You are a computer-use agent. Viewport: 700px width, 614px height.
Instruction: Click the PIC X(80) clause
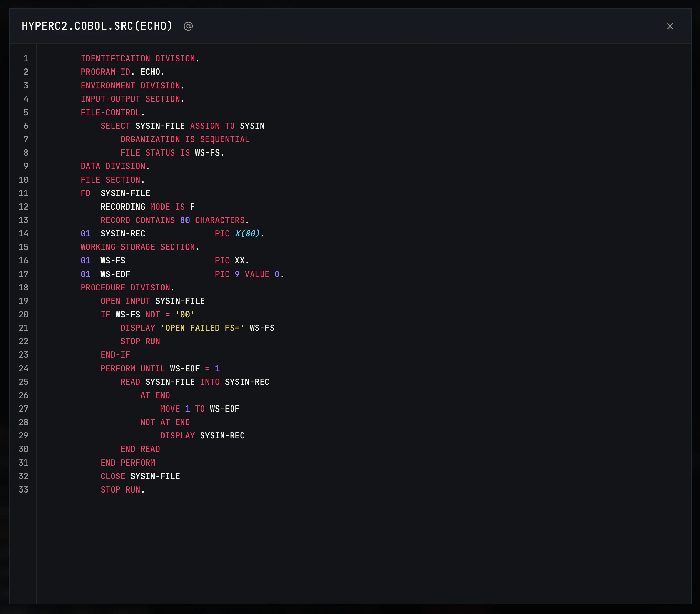coord(239,234)
